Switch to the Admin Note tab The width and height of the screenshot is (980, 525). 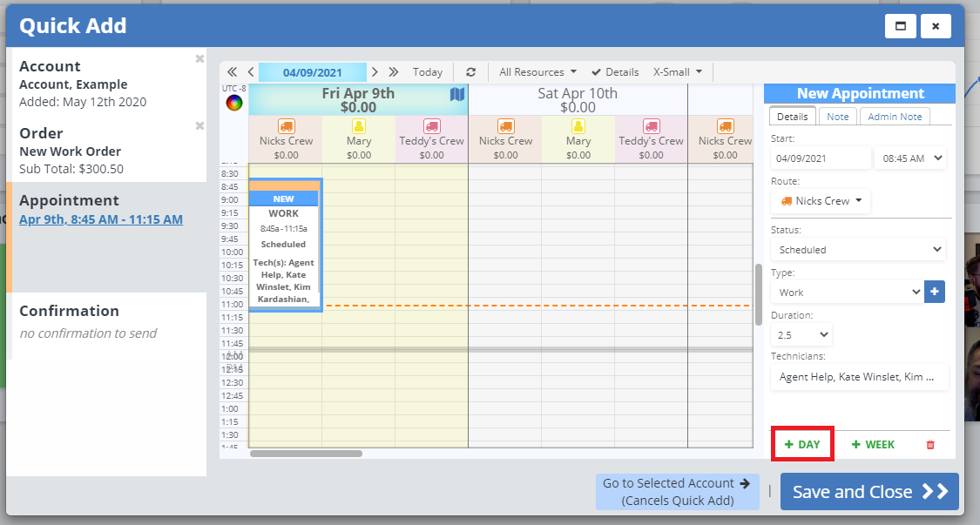pyautogui.click(x=895, y=117)
